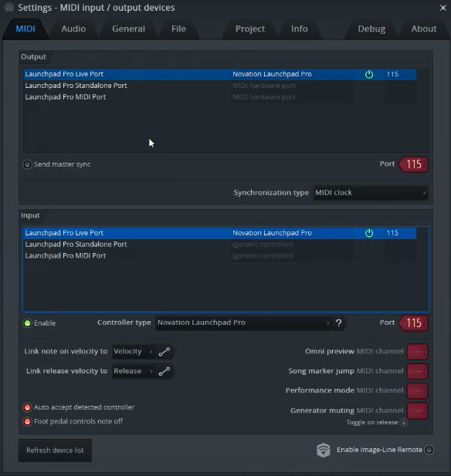Click port number 115 in input list row
This screenshot has height=476, width=451.
pyautogui.click(x=392, y=233)
